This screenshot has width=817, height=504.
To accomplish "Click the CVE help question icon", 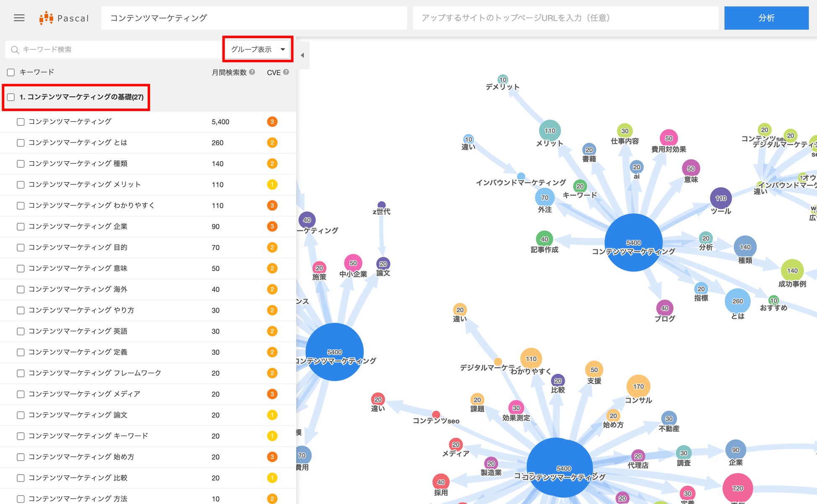I will click(x=286, y=72).
